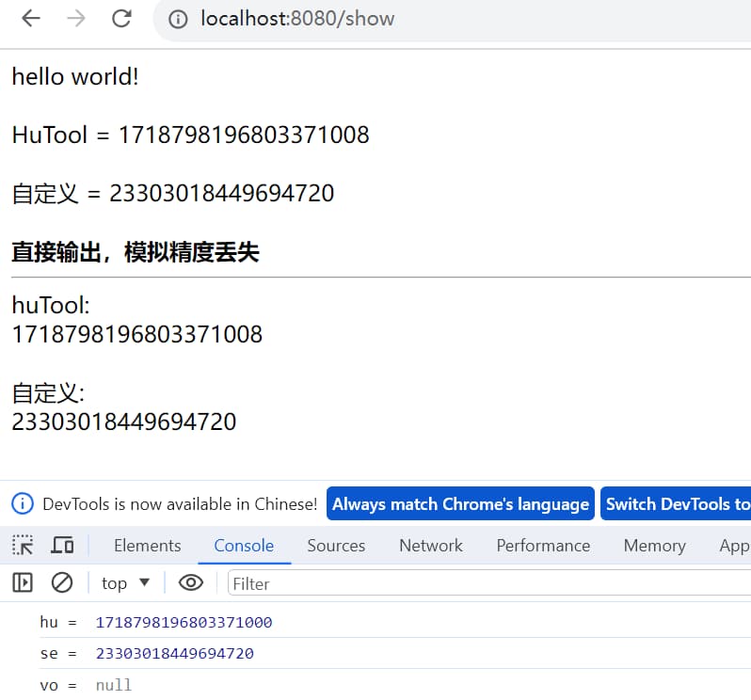Viewport: 751px width, 700px height.
Task: Toggle the device toolbar icon
Action: tap(62, 545)
